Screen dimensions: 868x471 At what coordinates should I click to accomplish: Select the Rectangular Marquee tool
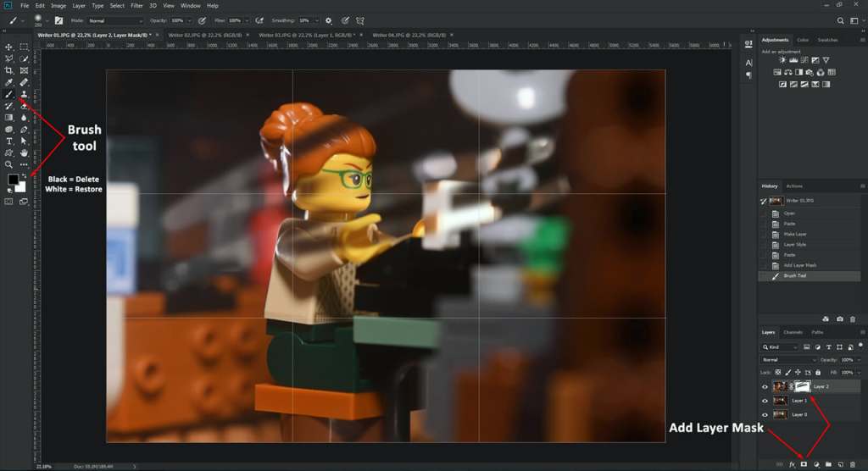click(24, 47)
